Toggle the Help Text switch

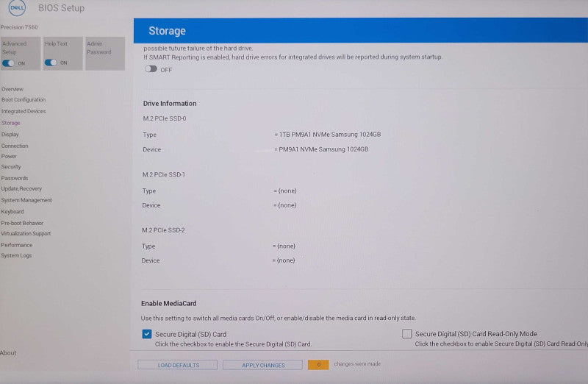coord(51,63)
